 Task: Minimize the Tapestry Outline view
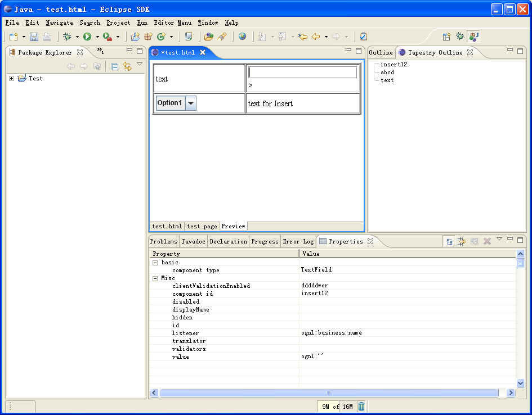point(510,51)
